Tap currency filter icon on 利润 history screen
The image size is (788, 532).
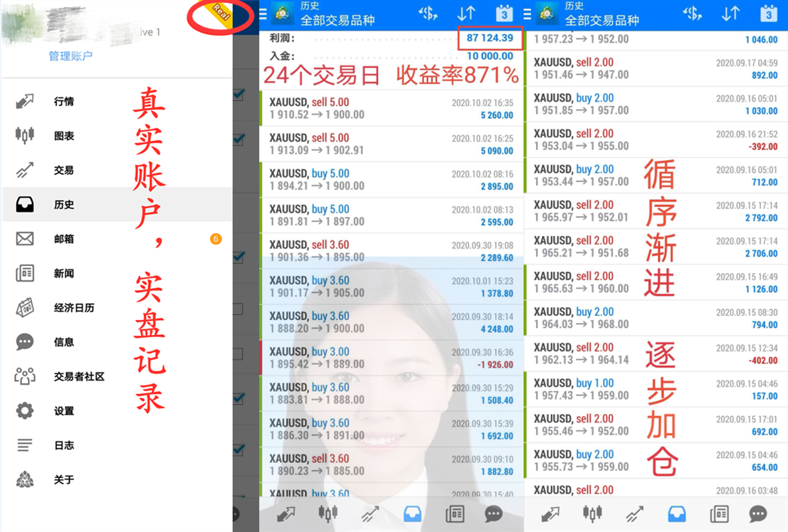429,14
